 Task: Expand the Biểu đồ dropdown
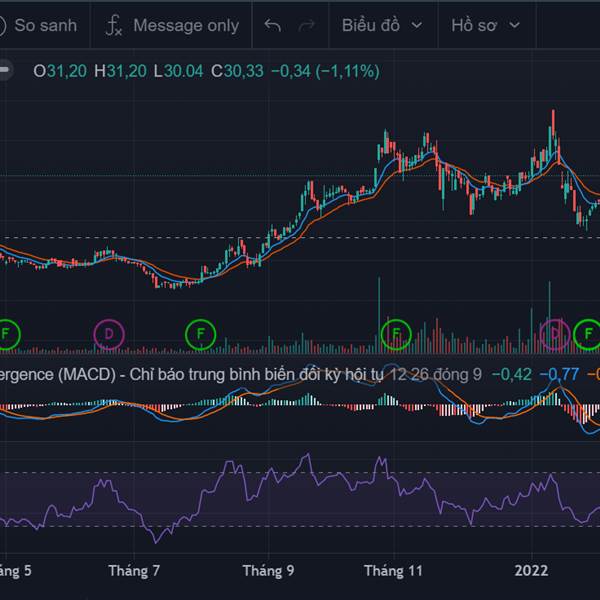tap(381, 25)
